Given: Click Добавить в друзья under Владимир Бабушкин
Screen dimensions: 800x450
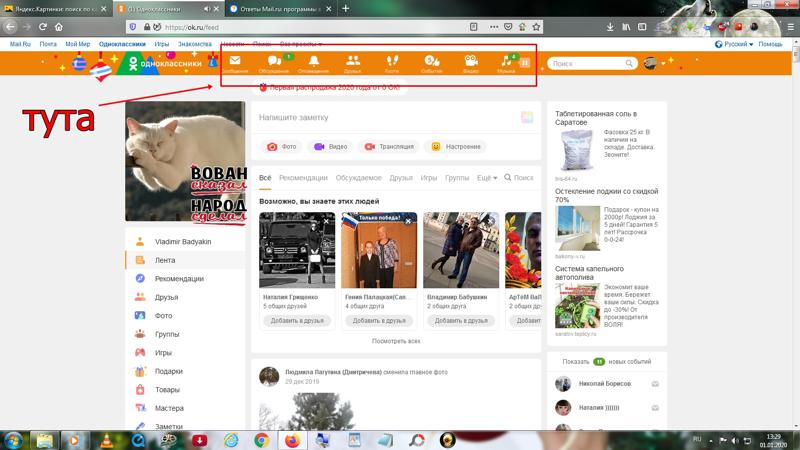Looking at the screenshot, I should pos(460,321).
